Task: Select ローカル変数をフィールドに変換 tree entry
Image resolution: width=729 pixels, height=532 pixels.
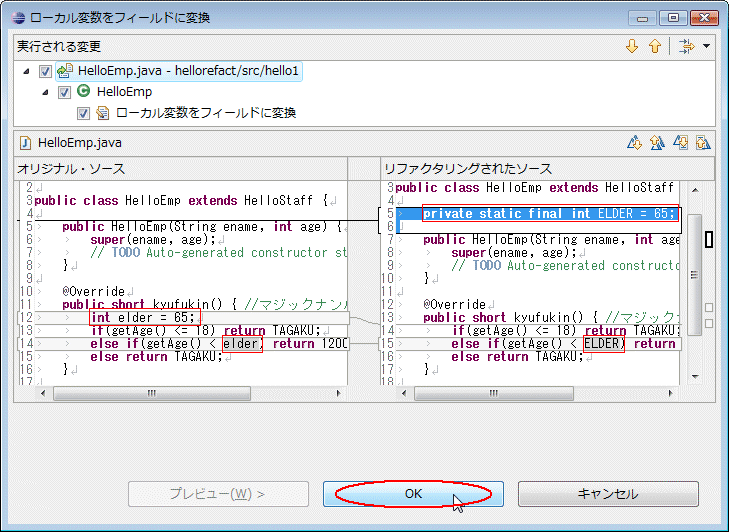Action: click(205, 113)
